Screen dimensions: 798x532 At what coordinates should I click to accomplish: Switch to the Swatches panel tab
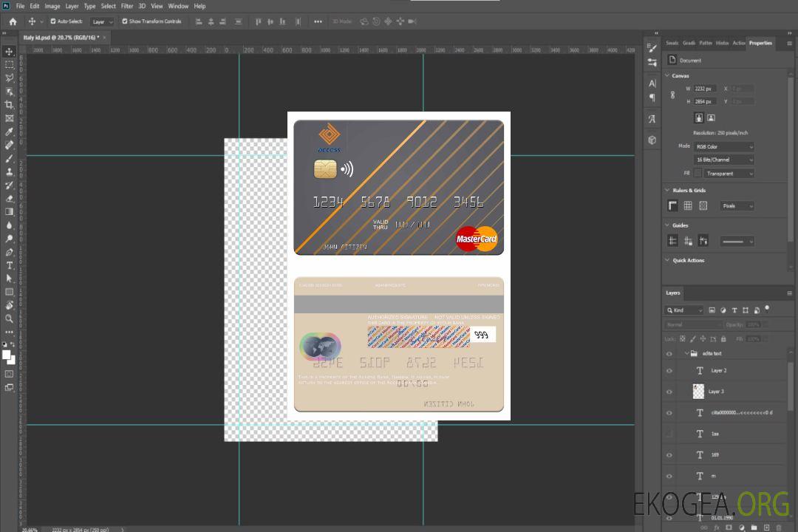click(672, 44)
